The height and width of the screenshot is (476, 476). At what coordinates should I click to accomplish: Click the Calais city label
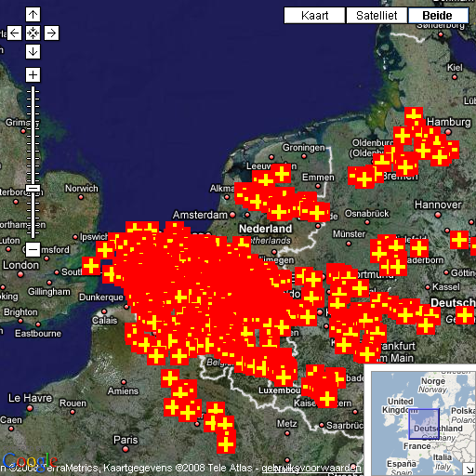[104, 321]
